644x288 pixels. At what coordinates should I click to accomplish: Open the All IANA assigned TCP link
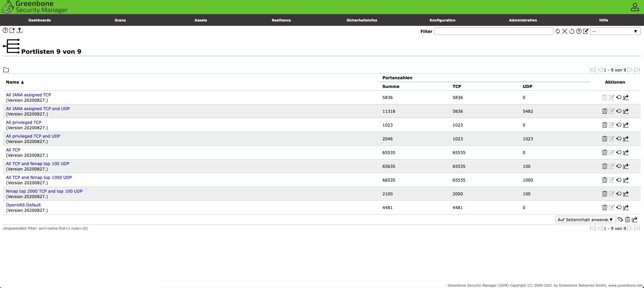click(29, 95)
